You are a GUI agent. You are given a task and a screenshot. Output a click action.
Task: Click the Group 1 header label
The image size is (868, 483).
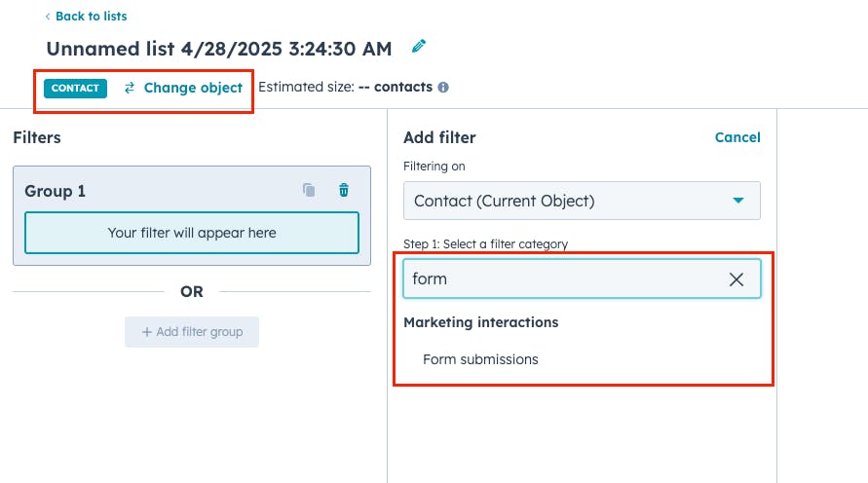(55, 191)
